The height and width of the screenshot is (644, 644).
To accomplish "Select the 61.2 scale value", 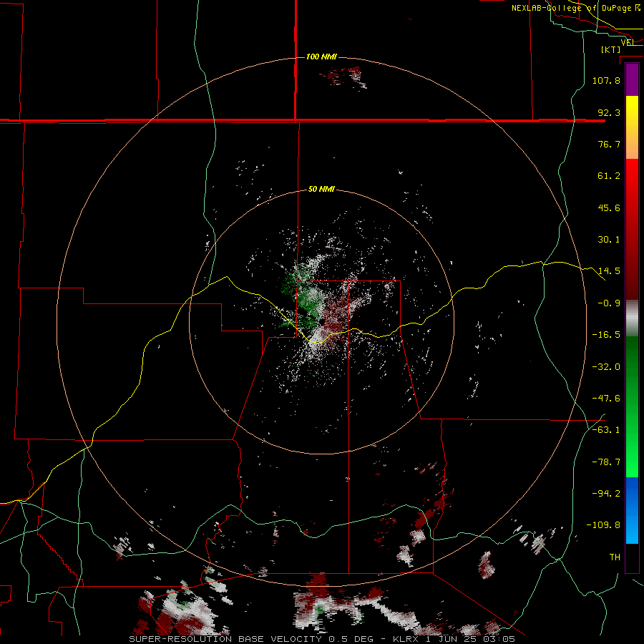I will (x=609, y=176).
